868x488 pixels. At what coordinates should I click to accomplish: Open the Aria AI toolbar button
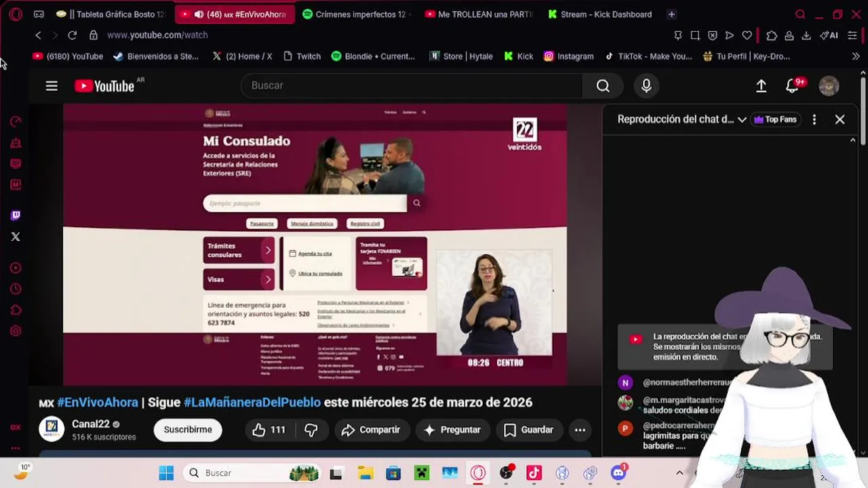click(x=829, y=35)
